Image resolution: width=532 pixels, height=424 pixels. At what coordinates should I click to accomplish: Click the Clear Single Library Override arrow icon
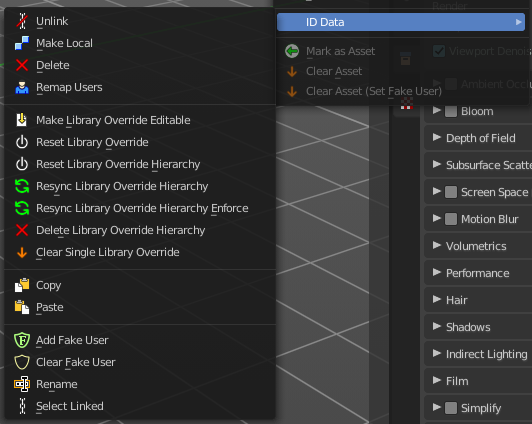22,252
